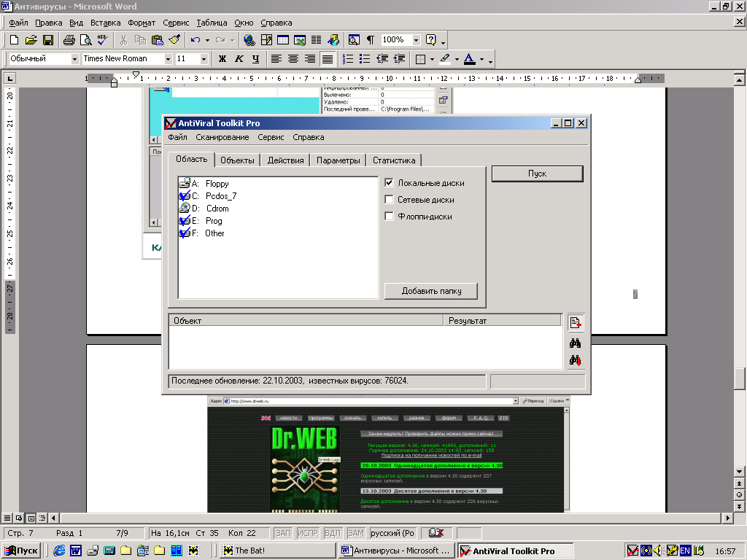Undo the last action
Viewport: 747px width, 560px height.
[x=196, y=40]
